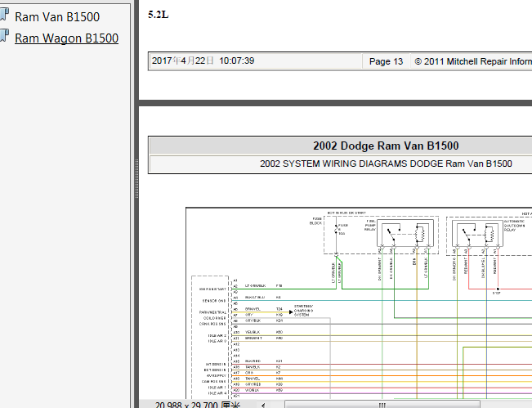The width and height of the screenshot is (532, 408).
Task: Click the bookmark icon beside Ram Wagon B1500
Action: click(x=4, y=36)
